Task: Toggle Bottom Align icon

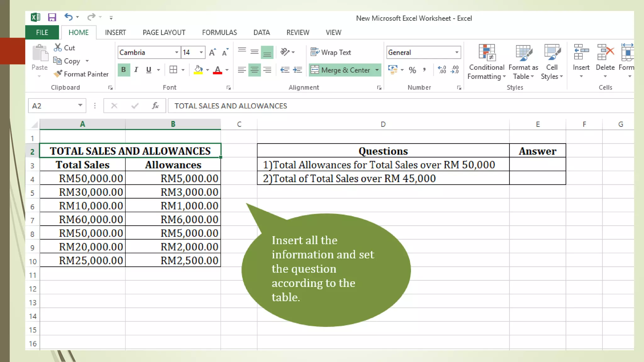Action: 267,52
